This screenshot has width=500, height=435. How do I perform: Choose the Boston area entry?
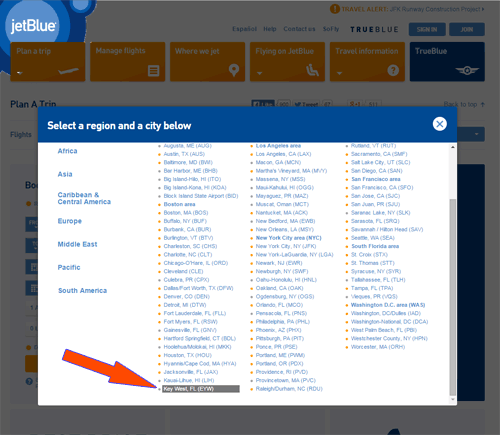point(179,204)
